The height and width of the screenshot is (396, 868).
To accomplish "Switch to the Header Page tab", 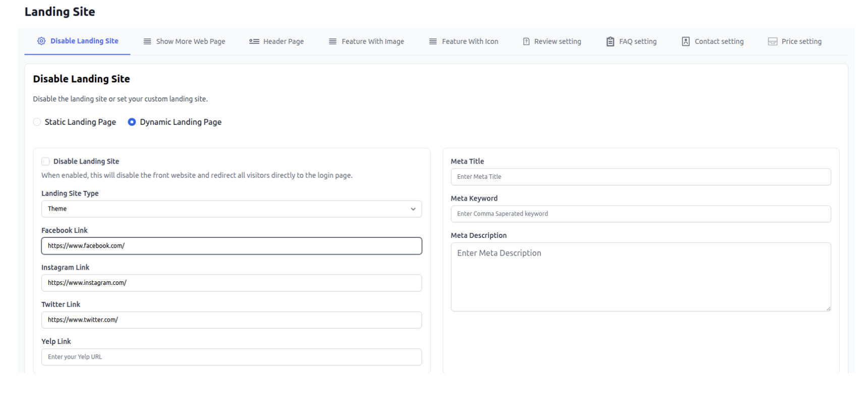I will [x=277, y=41].
